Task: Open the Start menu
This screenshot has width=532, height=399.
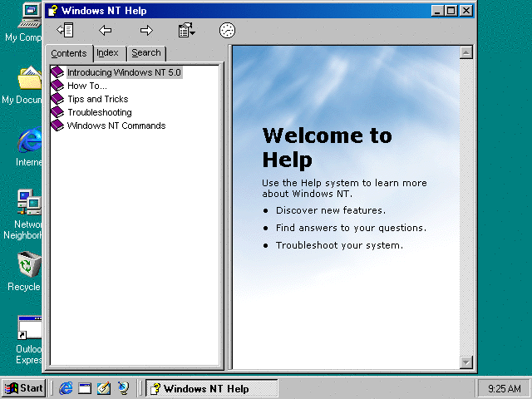Action: tap(23, 388)
